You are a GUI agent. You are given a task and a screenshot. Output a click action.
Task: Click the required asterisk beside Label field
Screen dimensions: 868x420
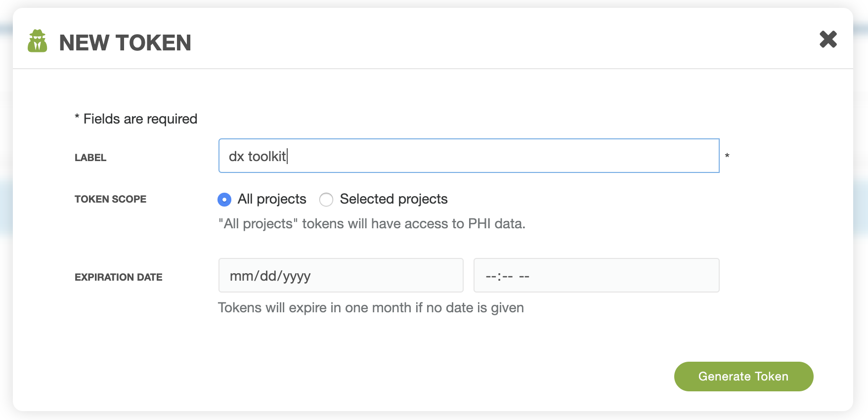pyautogui.click(x=727, y=156)
